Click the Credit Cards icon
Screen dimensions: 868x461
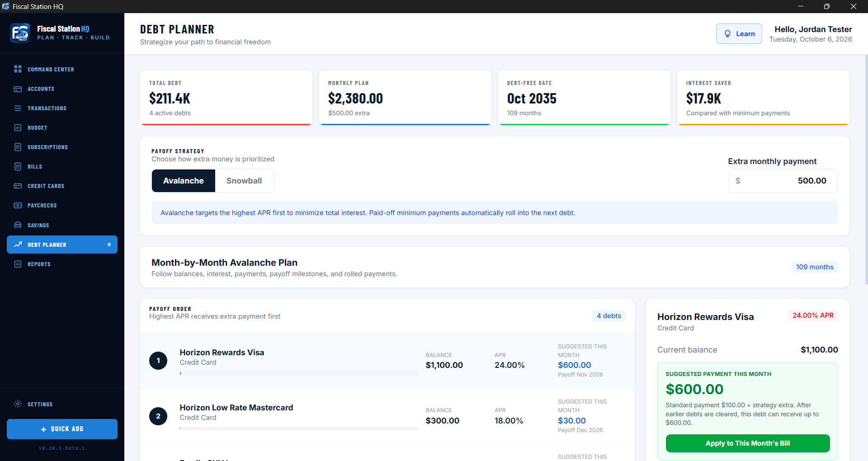pyautogui.click(x=18, y=186)
